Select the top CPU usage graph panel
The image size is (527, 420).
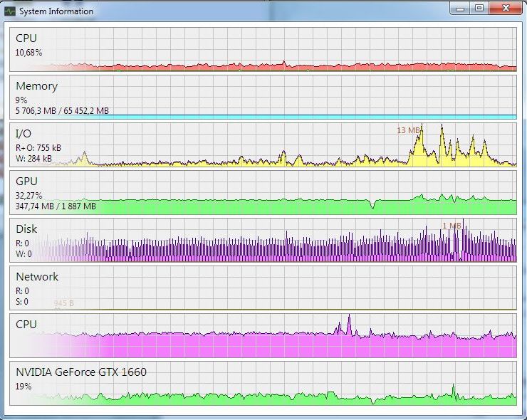point(263,49)
